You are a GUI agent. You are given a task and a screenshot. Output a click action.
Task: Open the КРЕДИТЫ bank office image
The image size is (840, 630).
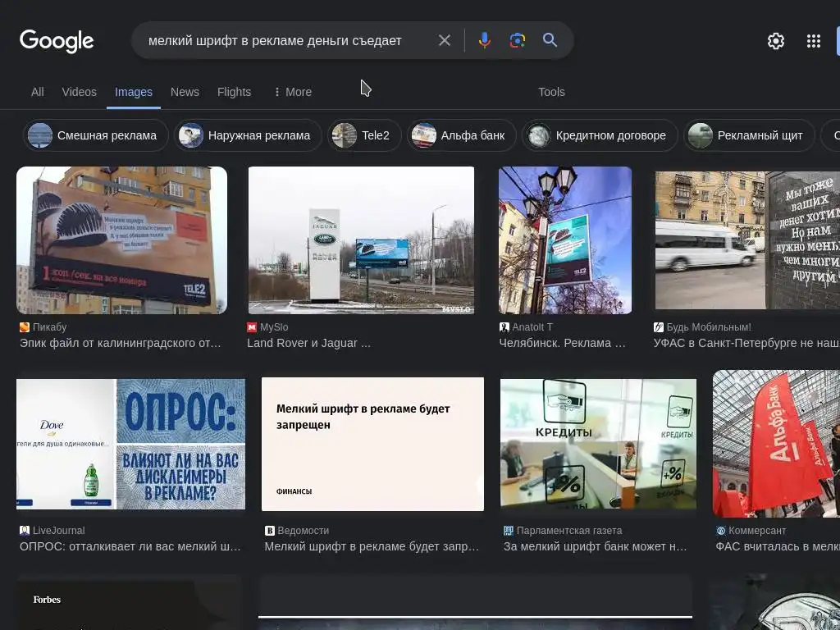[598, 444]
